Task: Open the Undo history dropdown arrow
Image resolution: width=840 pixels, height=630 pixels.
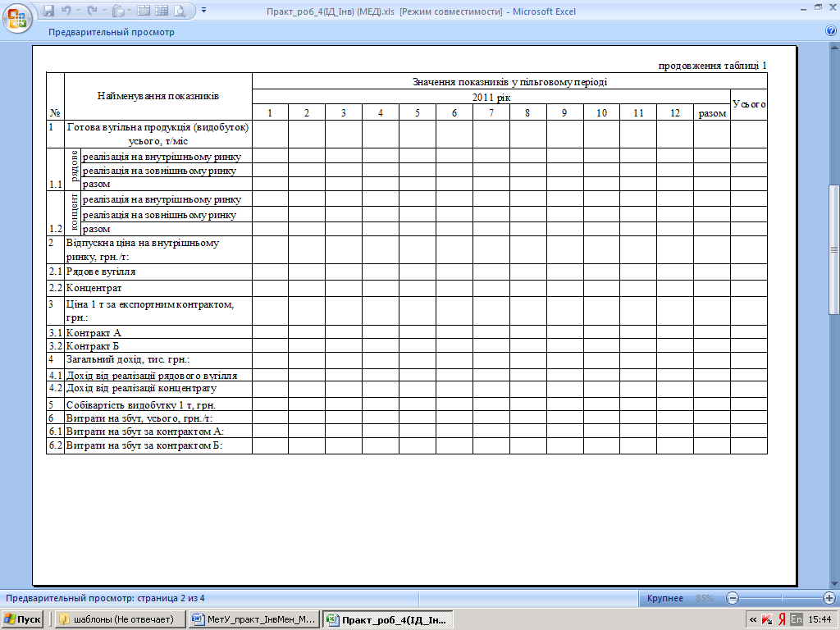Action: click(x=78, y=11)
